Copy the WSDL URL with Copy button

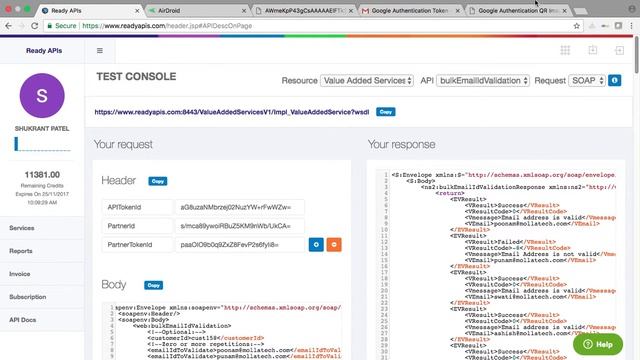385,111
